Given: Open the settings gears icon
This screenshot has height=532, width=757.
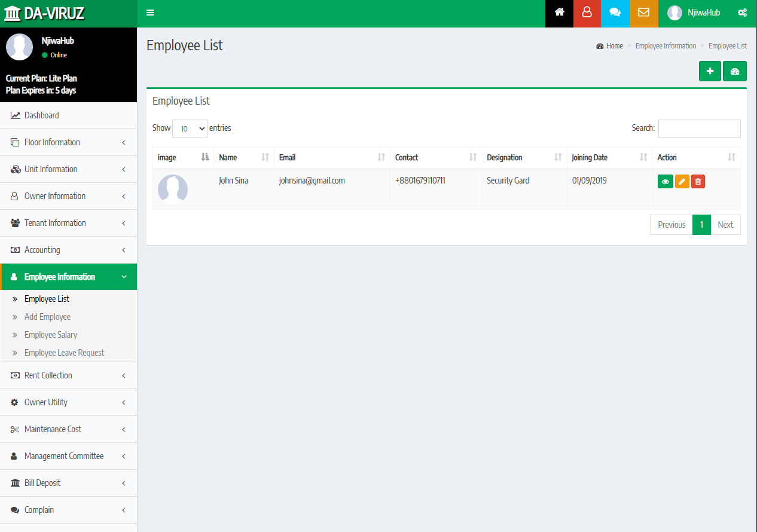Looking at the screenshot, I should (742, 13).
